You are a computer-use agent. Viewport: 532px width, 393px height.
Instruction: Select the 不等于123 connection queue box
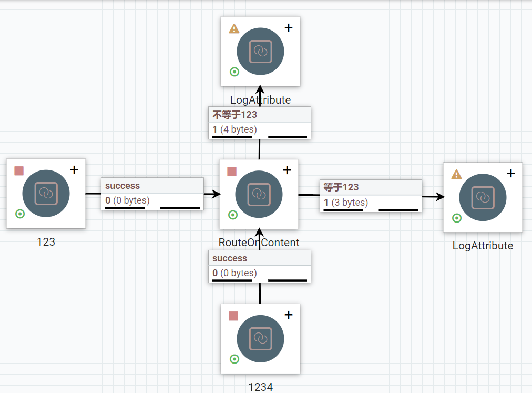[260, 123]
